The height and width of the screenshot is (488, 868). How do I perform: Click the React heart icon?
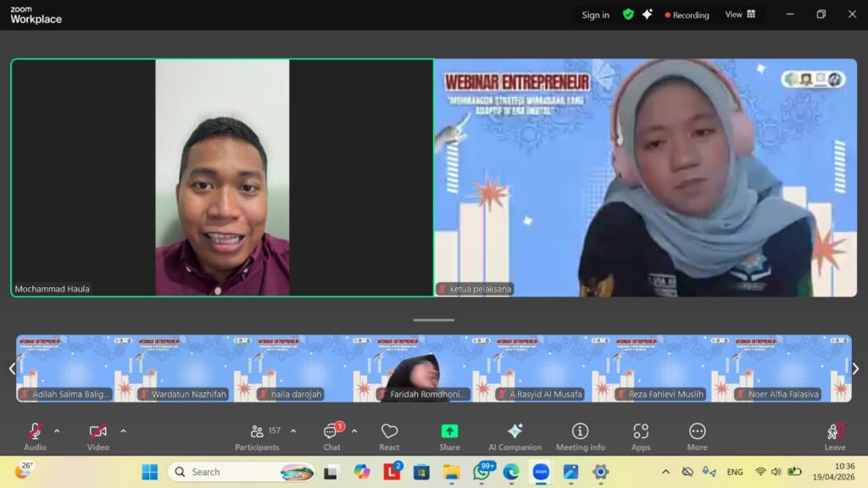(389, 432)
